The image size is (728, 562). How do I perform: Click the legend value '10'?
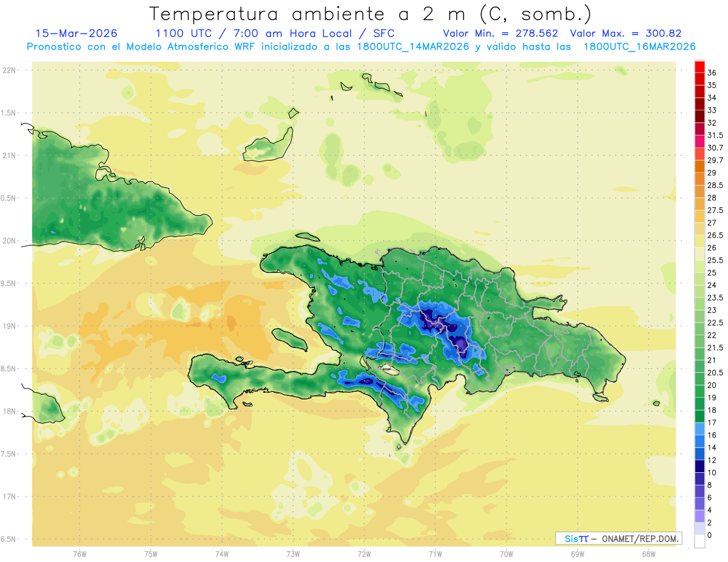point(712,472)
